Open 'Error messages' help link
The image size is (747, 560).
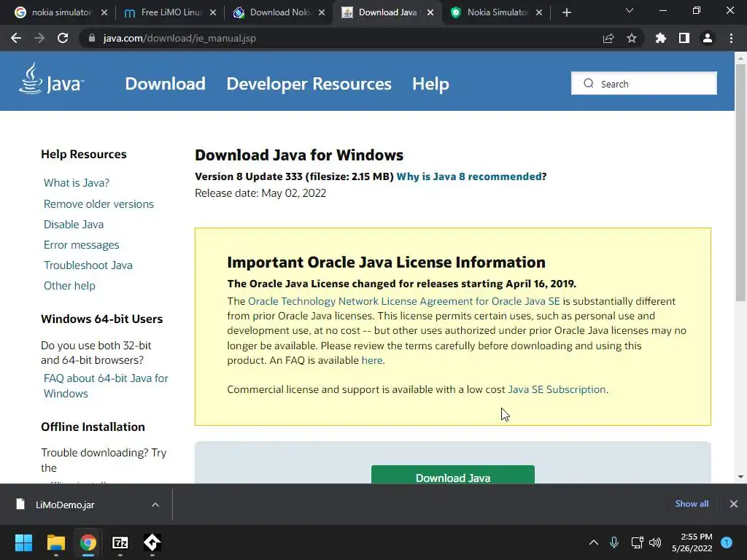coord(82,245)
